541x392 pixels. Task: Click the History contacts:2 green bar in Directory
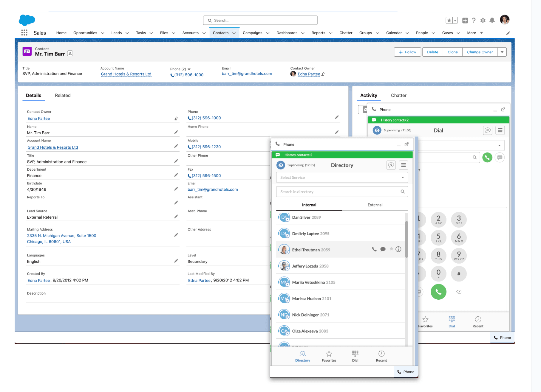coord(342,155)
